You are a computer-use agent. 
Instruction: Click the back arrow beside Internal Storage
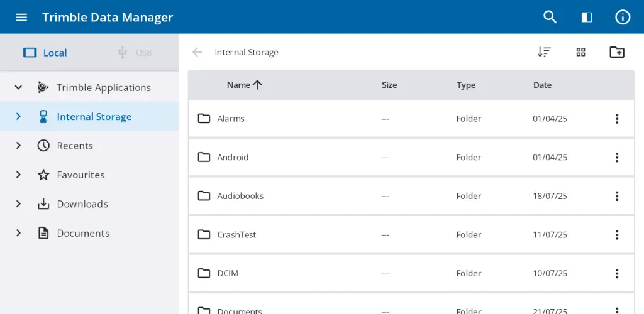(197, 52)
